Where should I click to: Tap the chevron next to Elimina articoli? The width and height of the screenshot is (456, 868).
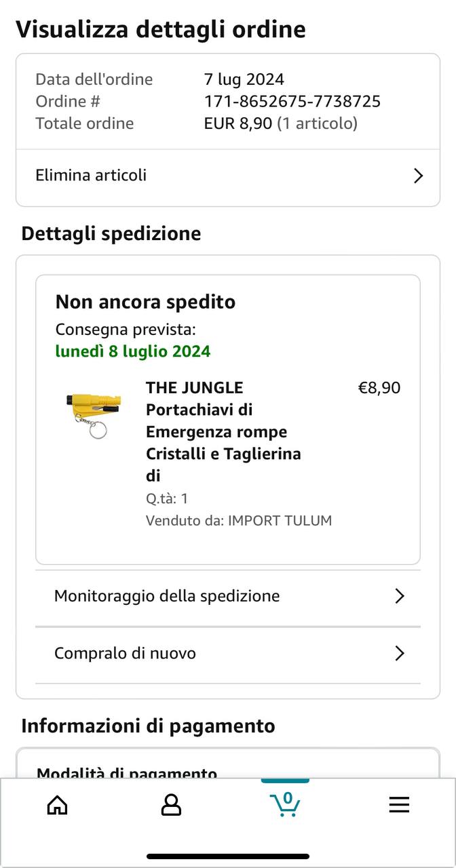pyautogui.click(x=418, y=176)
